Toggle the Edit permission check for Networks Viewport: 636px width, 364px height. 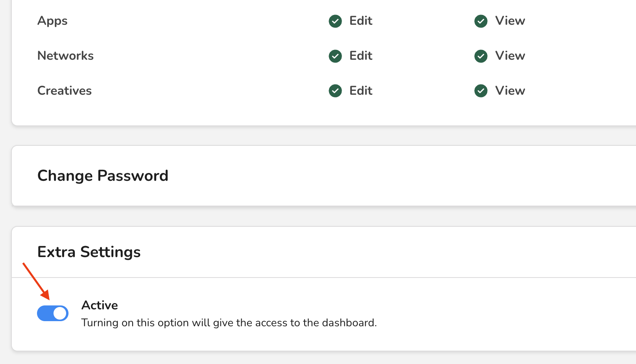[335, 56]
